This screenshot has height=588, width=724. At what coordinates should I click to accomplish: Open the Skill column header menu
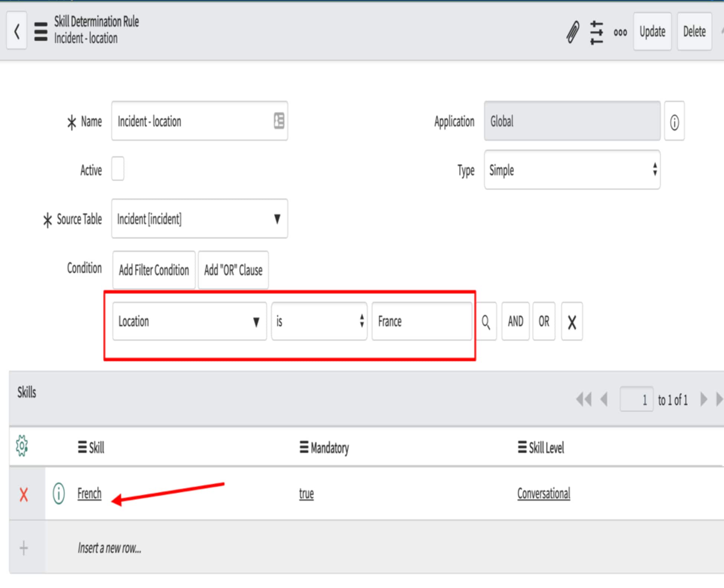click(x=82, y=448)
